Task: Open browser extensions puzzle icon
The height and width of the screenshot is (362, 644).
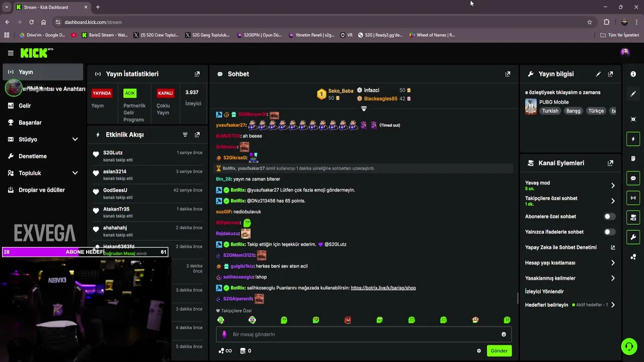Action: 607,22
